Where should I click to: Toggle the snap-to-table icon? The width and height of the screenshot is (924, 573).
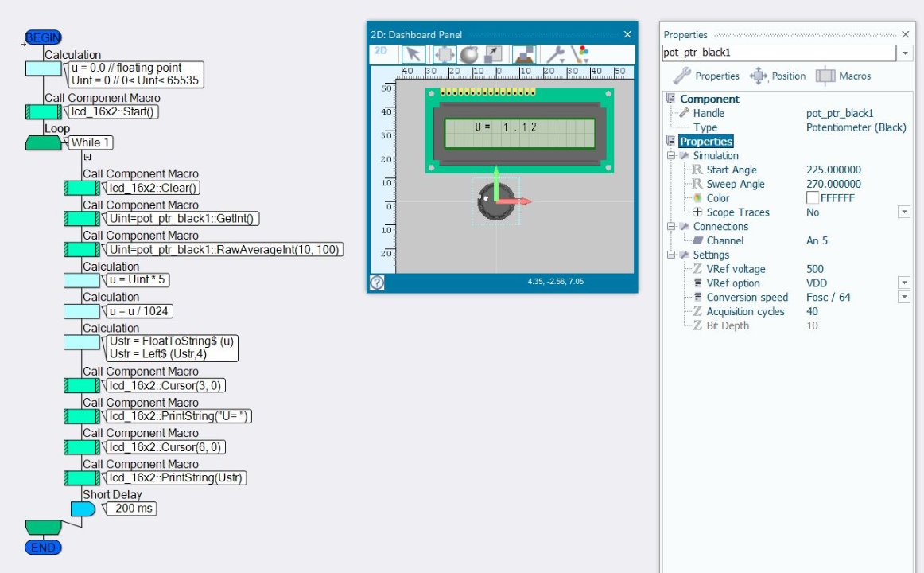pyautogui.click(x=523, y=54)
